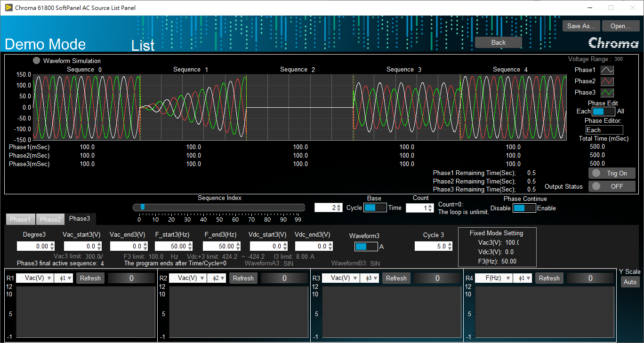This screenshot has height=343, width=644.
Task: Switch the Output Status OFF button
Action: (x=612, y=186)
